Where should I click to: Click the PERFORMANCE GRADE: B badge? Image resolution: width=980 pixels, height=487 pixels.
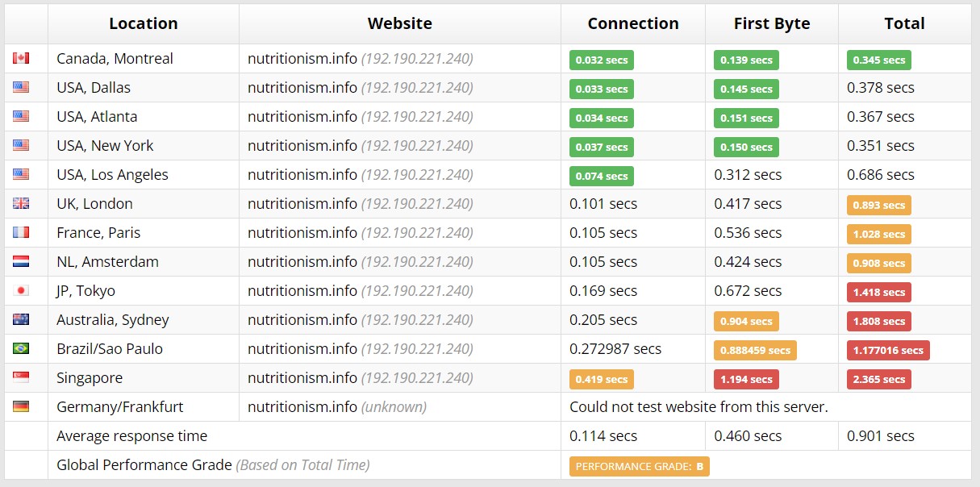pyautogui.click(x=640, y=466)
